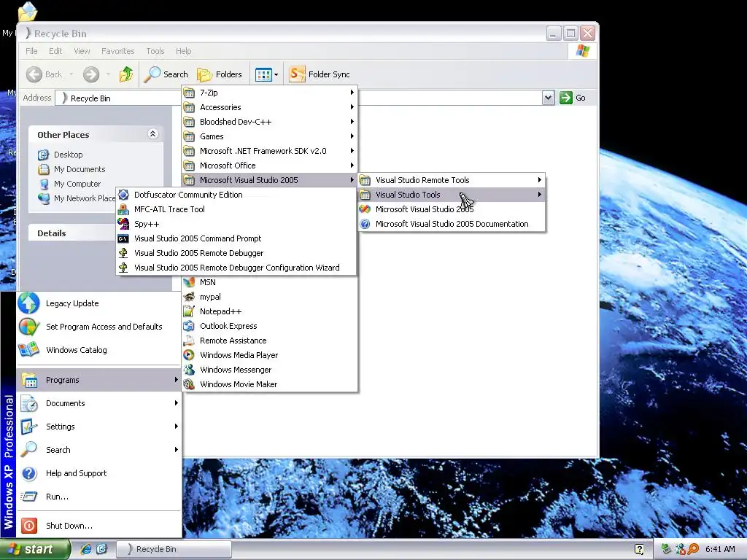The height and width of the screenshot is (560, 747).
Task: Expand the Accessories submenu
Action: (x=270, y=107)
